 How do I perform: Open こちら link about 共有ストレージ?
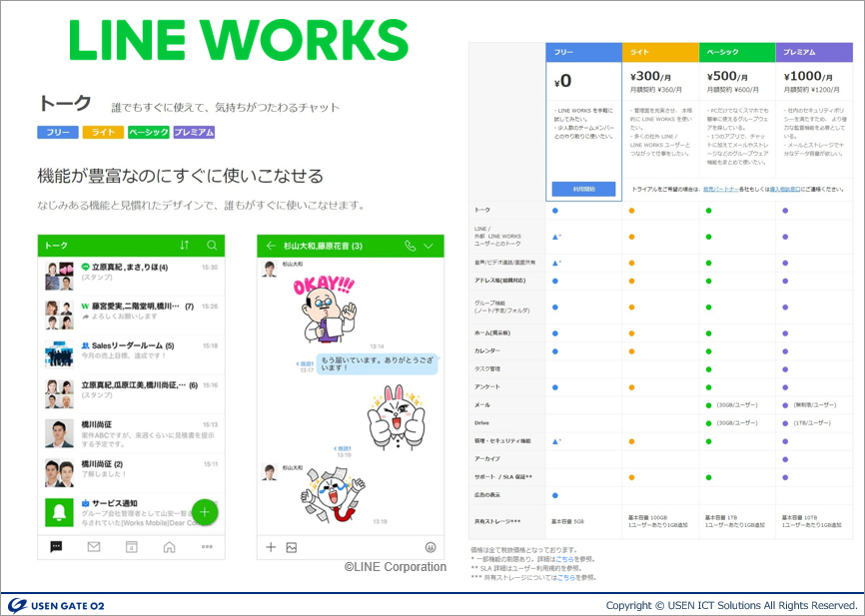click(566, 577)
